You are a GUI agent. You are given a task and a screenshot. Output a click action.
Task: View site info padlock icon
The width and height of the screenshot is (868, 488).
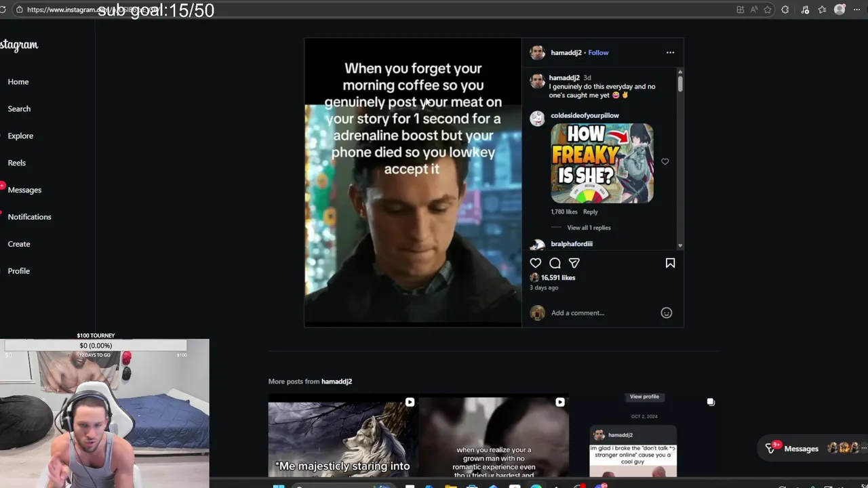pyautogui.click(x=19, y=9)
